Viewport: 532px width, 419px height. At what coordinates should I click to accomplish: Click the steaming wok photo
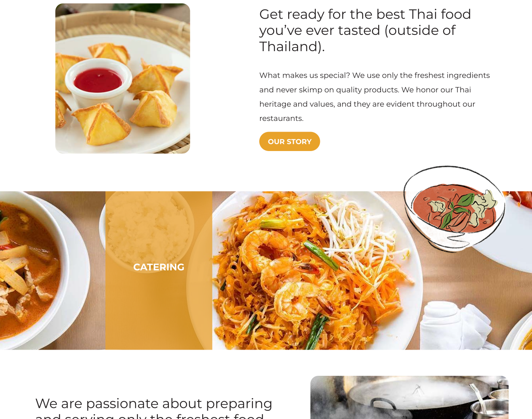(x=409, y=397)
